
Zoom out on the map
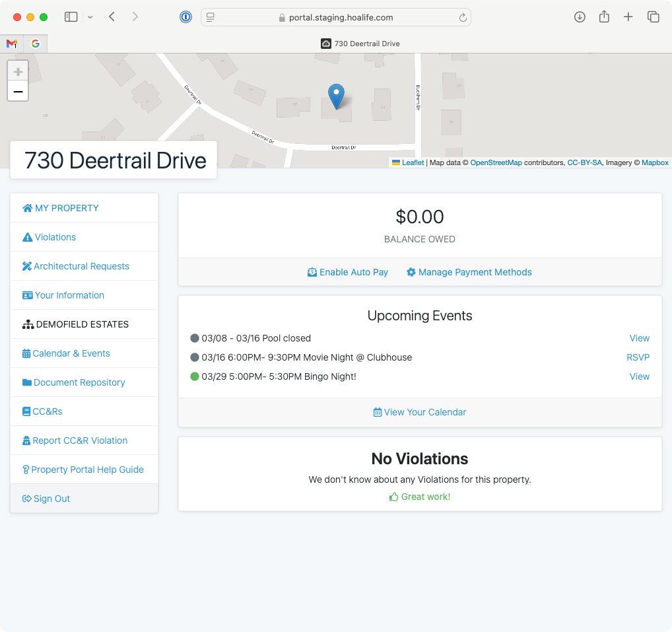(x=18, y=91)
